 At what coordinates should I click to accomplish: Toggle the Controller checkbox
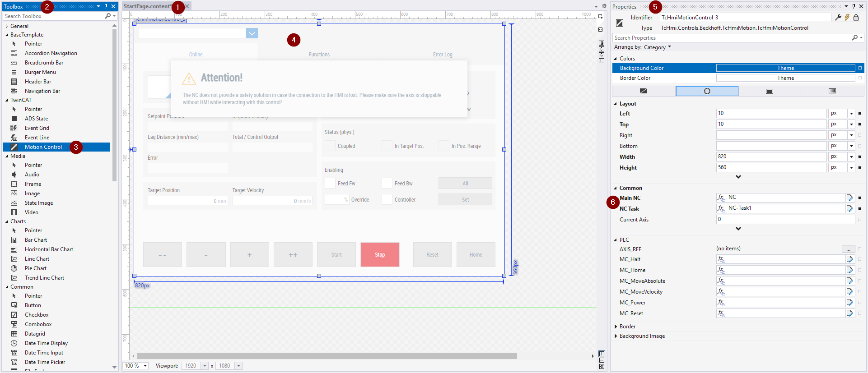point(387,200)
